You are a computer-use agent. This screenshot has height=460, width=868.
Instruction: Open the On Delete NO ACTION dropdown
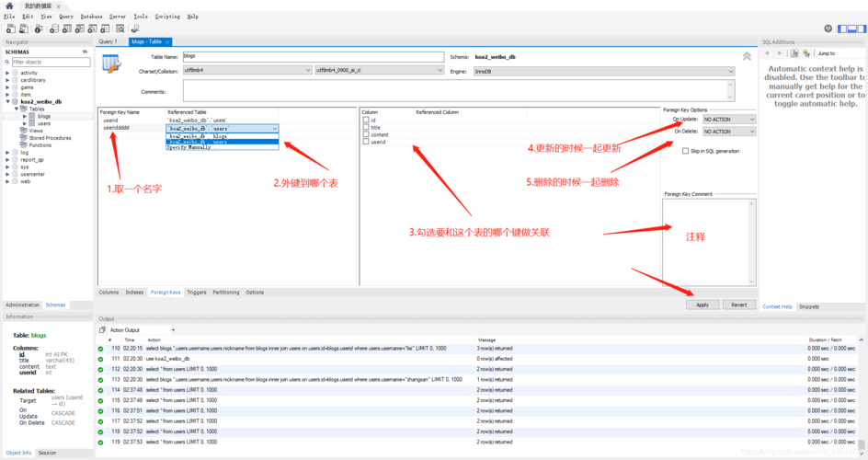pos(729,132)
